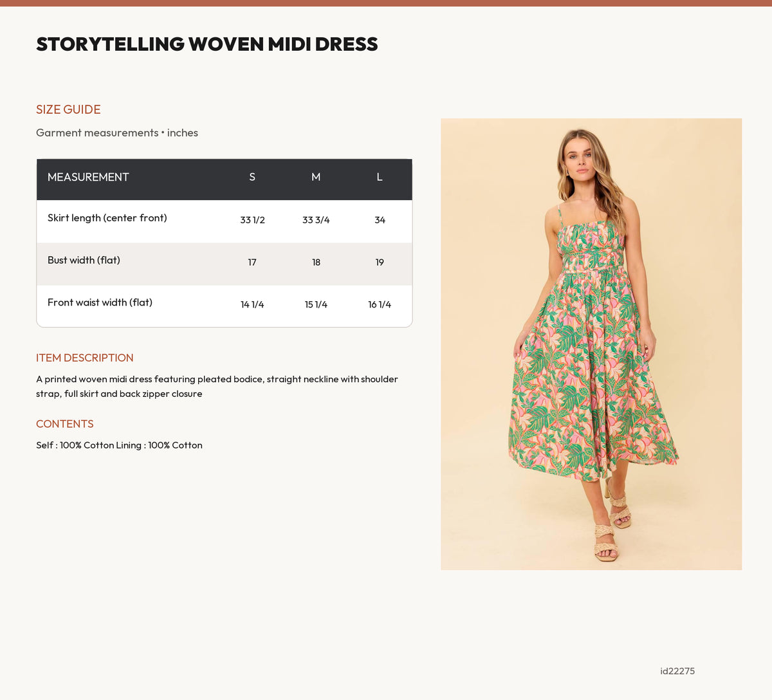Click the 33 1/2 skirt length value
The height and width of the screenshot is (700, 772).
tap(252, 220)
